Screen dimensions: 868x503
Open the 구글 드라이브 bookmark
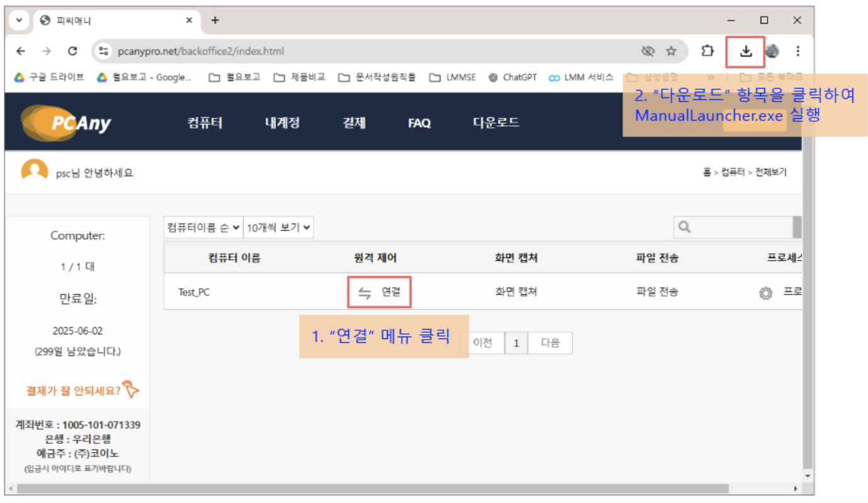click(x=49, y=77)
